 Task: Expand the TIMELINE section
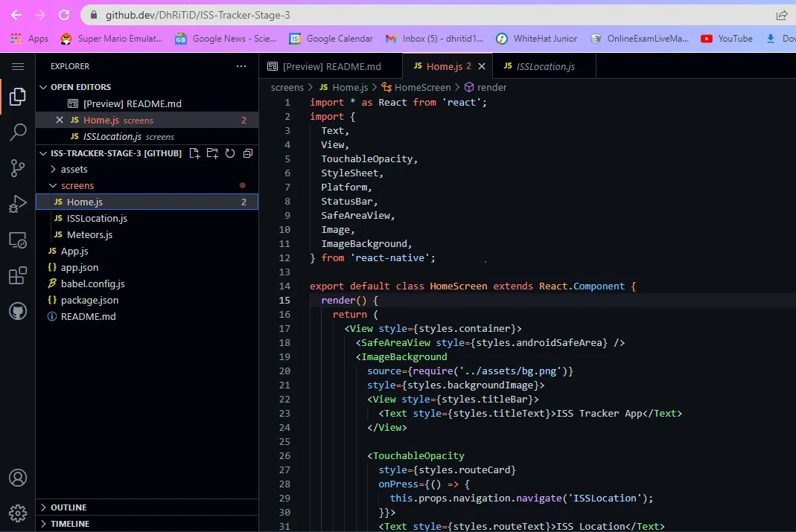click(x=69, y=524)
